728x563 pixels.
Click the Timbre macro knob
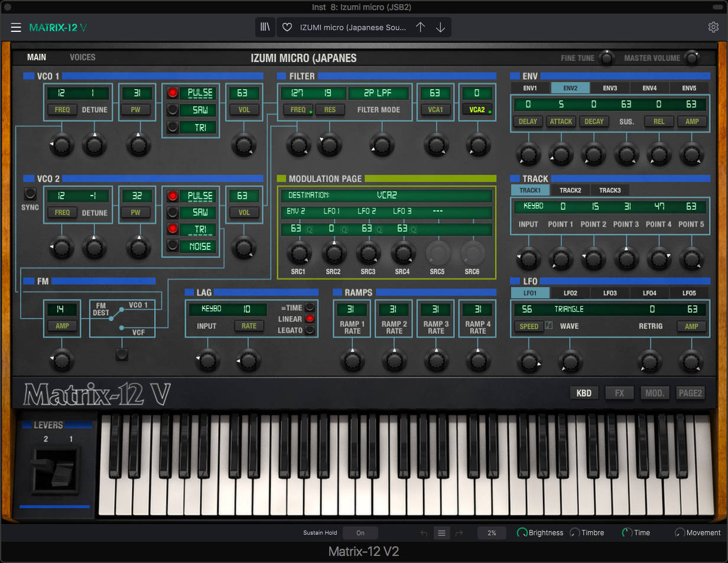574,533
